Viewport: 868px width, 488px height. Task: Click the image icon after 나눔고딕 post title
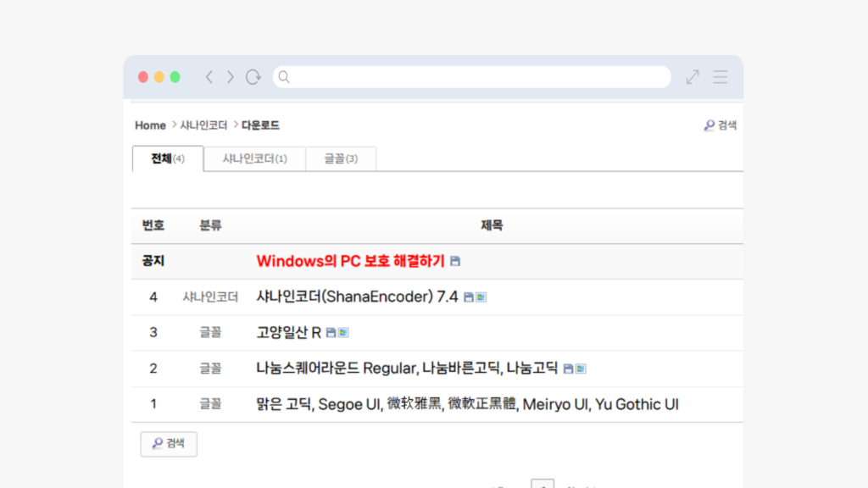click(581, 369)
